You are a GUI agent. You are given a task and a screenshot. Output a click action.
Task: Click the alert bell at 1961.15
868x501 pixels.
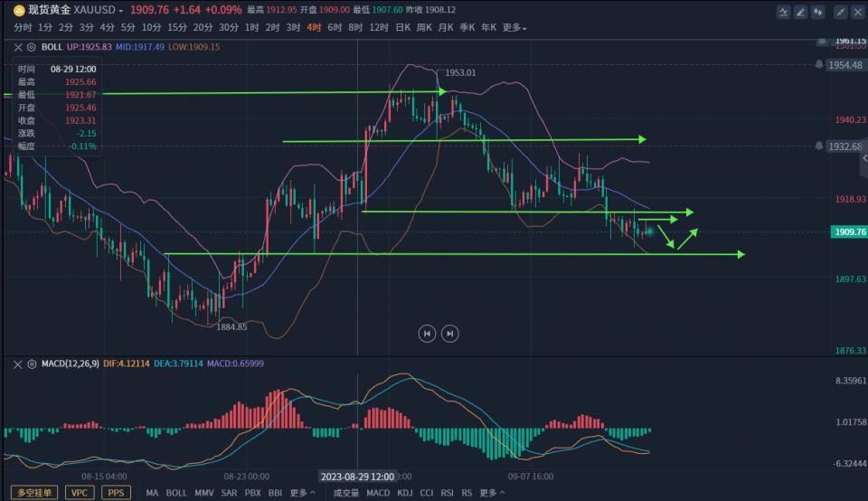click(822, 41)
